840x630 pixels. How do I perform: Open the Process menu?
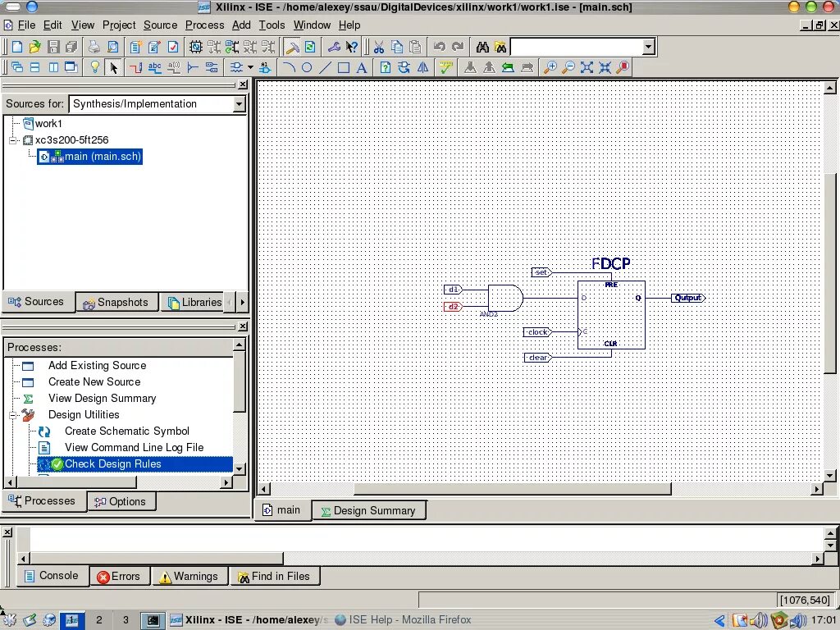pyautogui.click(x=204, y=25)
